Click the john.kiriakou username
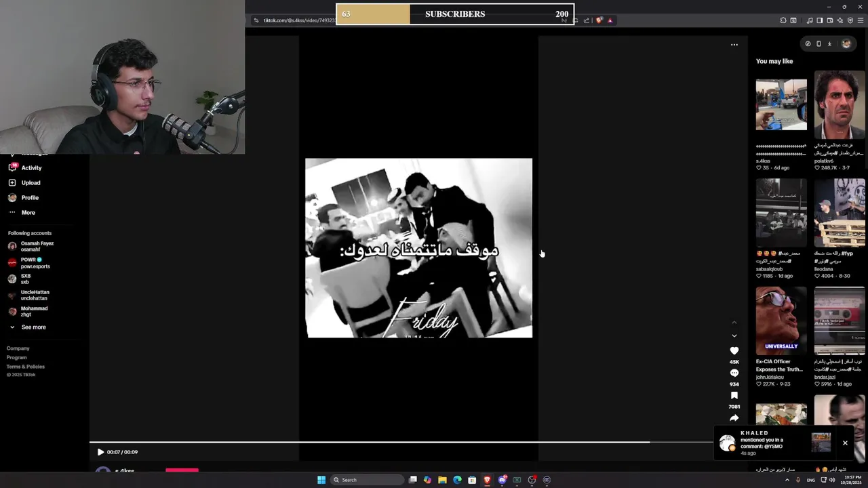Screen dimensions: 868x488 pyautogui.click(x=770, y=377)
